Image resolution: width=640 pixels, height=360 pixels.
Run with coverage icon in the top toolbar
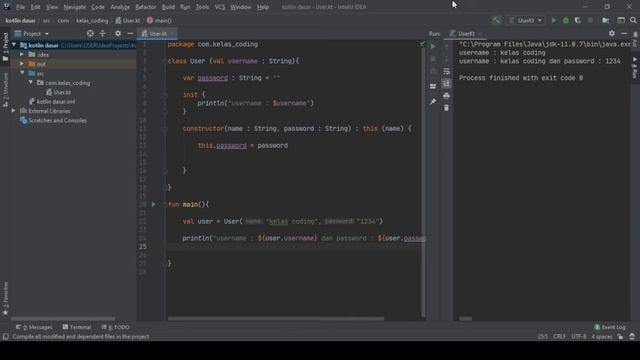(x=578, y=20)
